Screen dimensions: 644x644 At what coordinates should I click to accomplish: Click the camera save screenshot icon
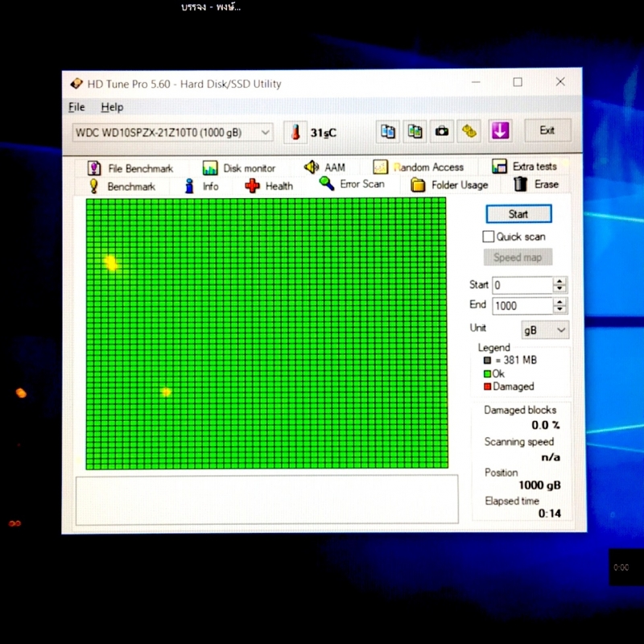click(x=442, y=131)
